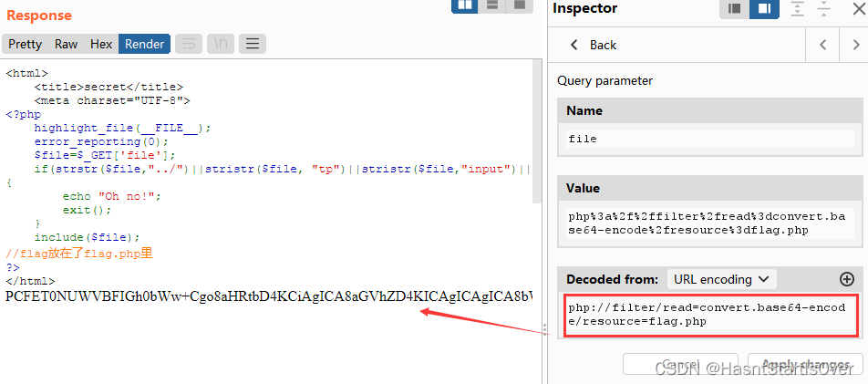Switch Response view to Raw tab
This screenshot has width=868, height=384.
coord(66,44)
